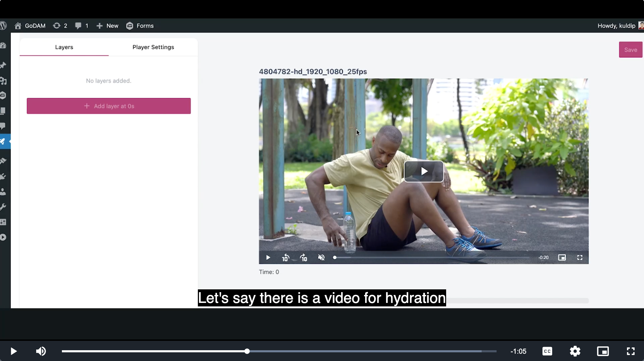Screen dimensions: 644x361
Task: Open the Forms item in admin bar
Action: (140, 26)
